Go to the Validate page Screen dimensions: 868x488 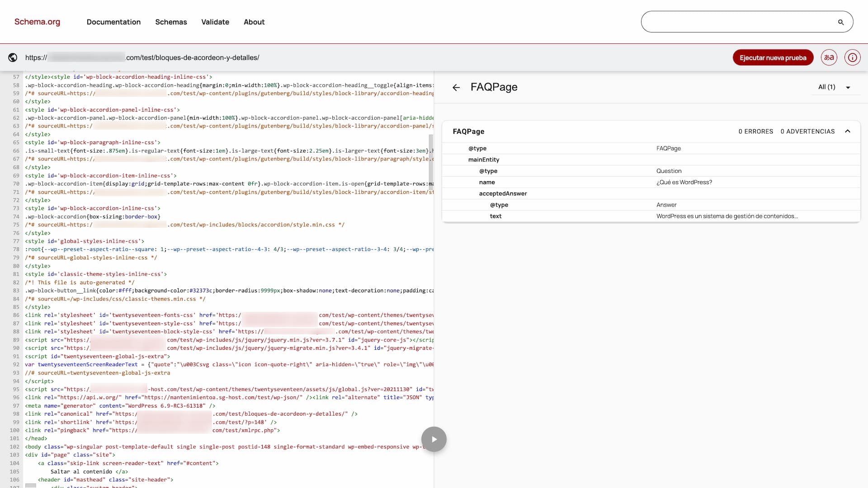[x=215, y=22]
